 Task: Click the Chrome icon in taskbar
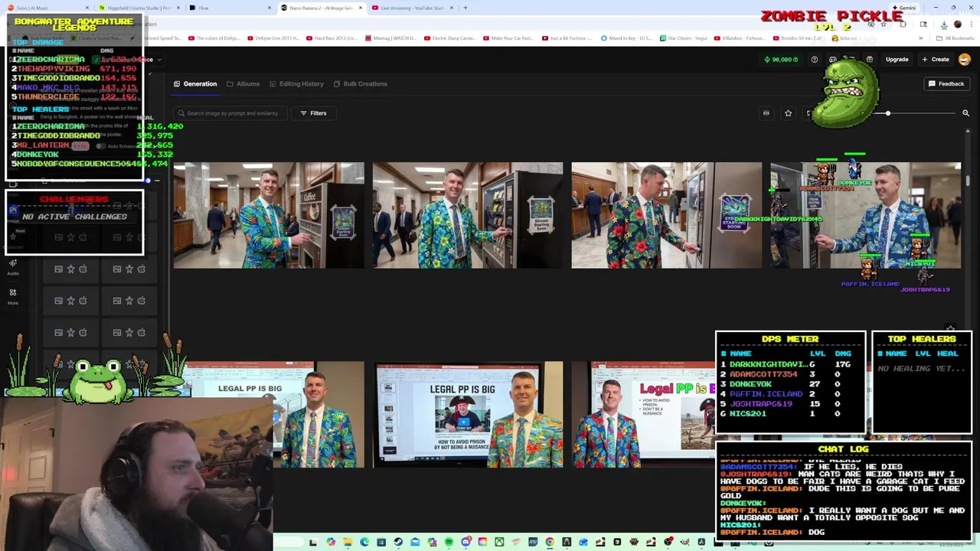tap(550, 542)
